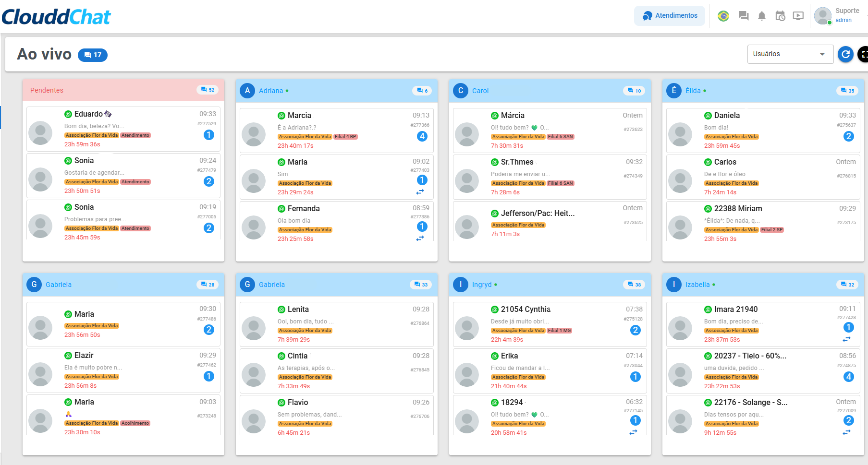This screenshot has height=465, width=868.
Task: Click Lenita's avatar thumbnail
Action: [254, 328]
